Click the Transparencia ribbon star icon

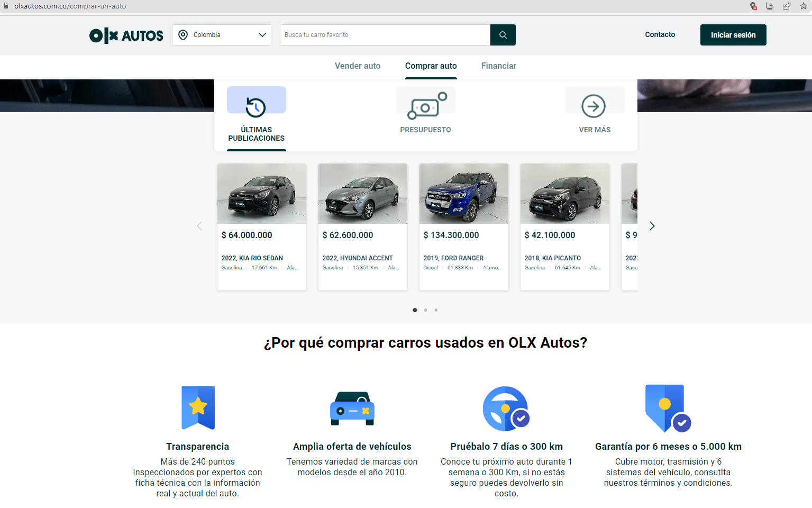click(198, 407)
